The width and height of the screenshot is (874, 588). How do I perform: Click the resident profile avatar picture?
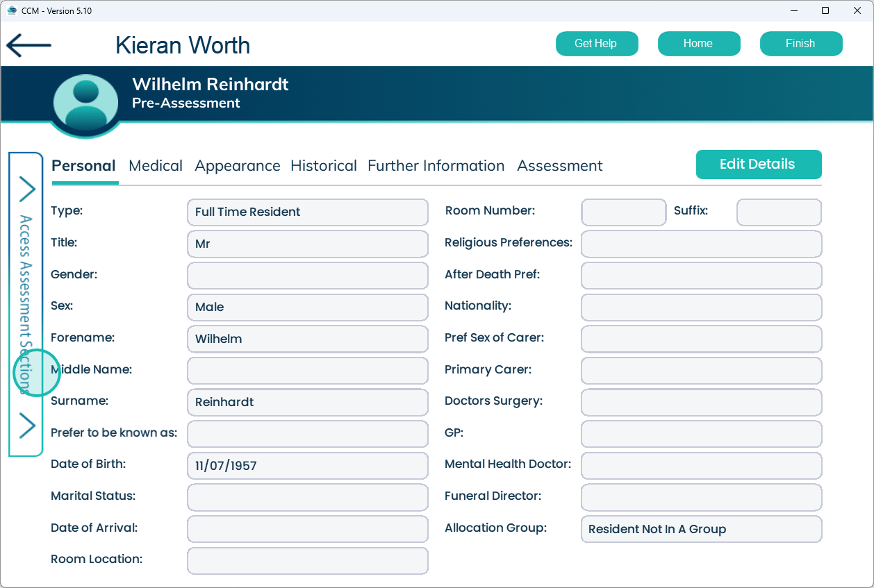[86, 103]
